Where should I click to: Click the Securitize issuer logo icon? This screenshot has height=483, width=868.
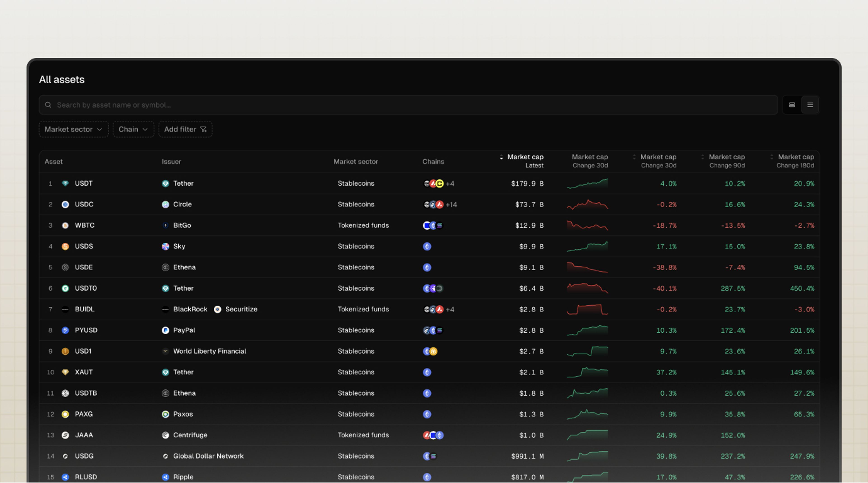[218, 309]
